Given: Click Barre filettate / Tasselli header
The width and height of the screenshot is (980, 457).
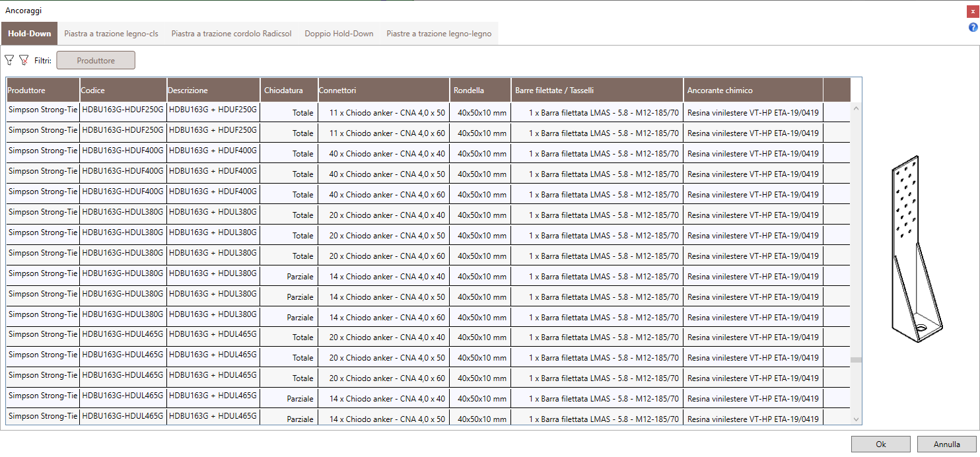Looking at the screenshot, I should [x=597, y=90].
